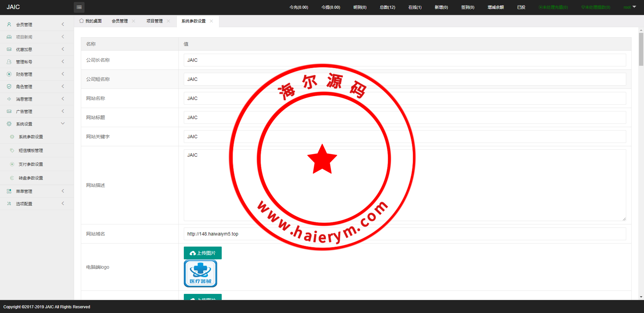
Task: Toggle the sidebar with the hamburger icon
Action: [79, 7]
